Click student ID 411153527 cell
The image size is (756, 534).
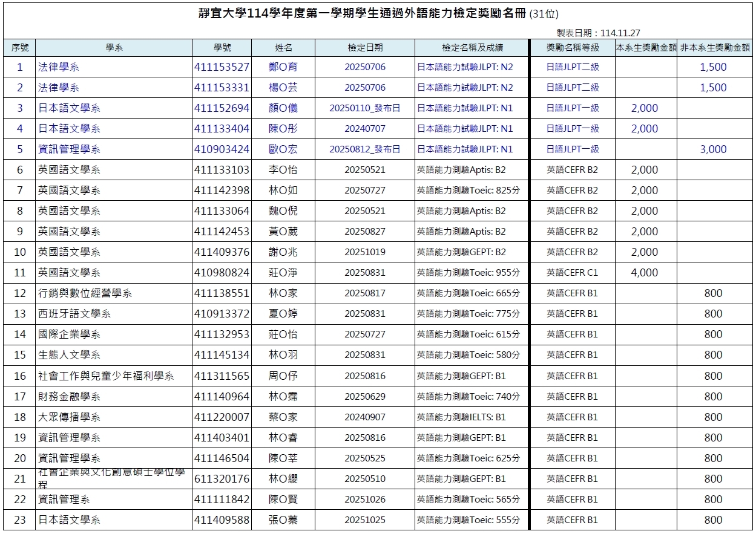[222, 67]
